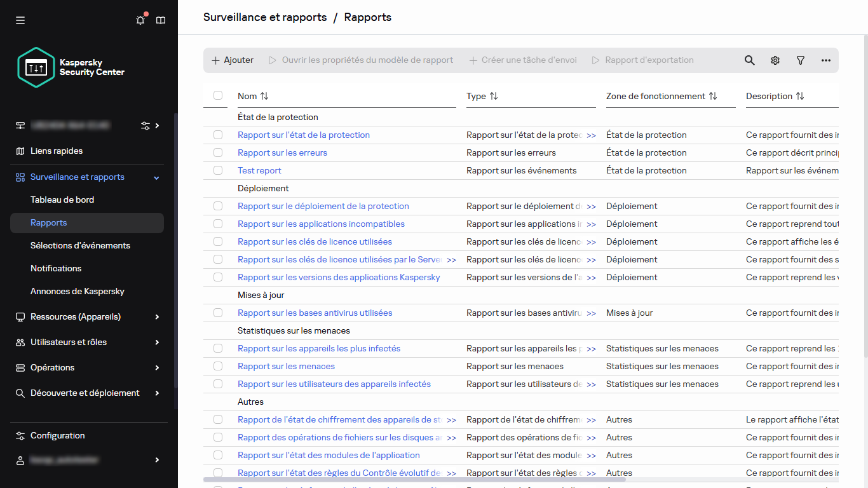Check the checkbox next to Test report
868x488 pixels.
coord(218,170)
